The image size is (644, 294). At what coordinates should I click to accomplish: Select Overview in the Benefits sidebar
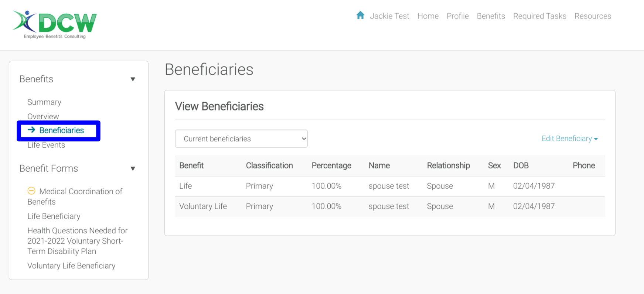click(43, 116)
